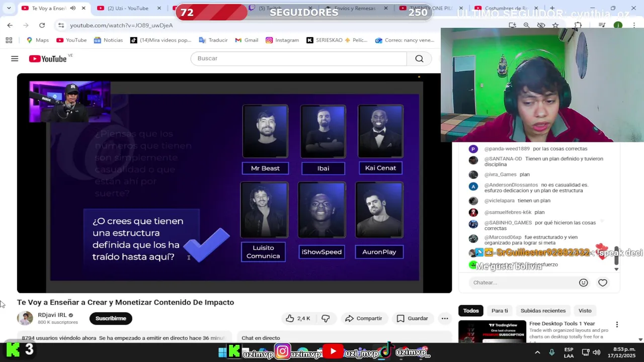
Task: Go back with the browser back arrow
Action: (10, 25)
